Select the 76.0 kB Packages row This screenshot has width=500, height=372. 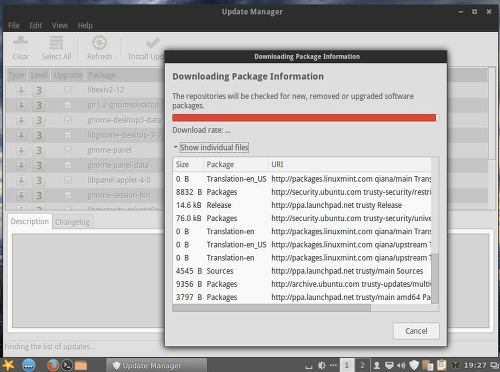point(302,218)
